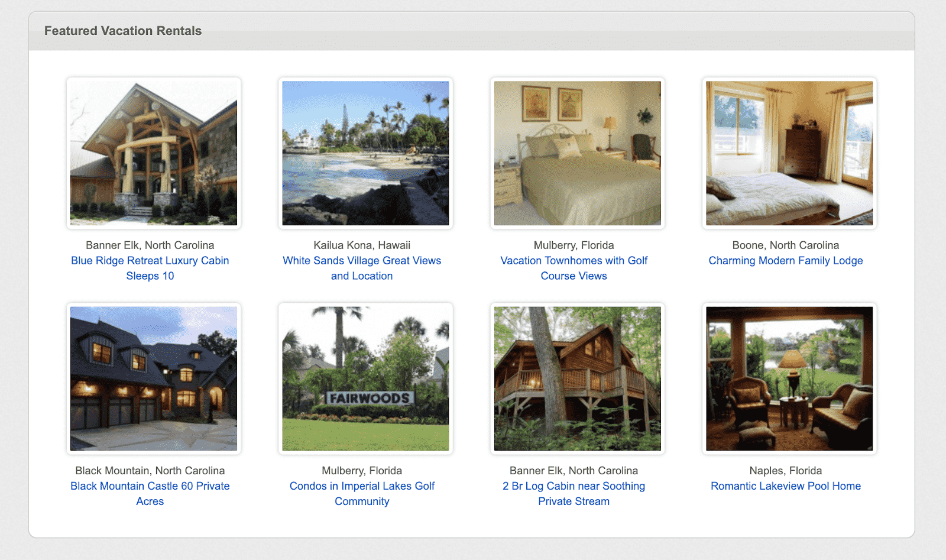
Task: Select the Kailua Kona, Hawaii location text
Action: [362, 245]
